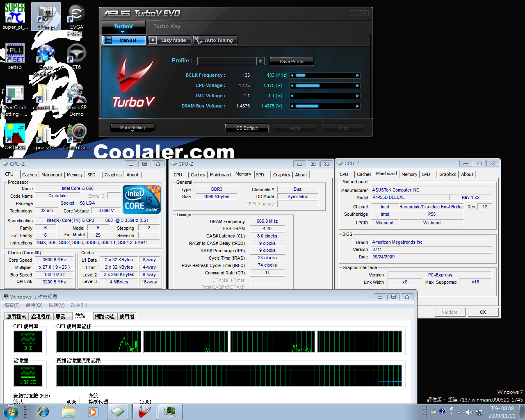525x420 pixels.
Task: Switch to 服務 tab in Task Manager
Action: tap(61, 316)
